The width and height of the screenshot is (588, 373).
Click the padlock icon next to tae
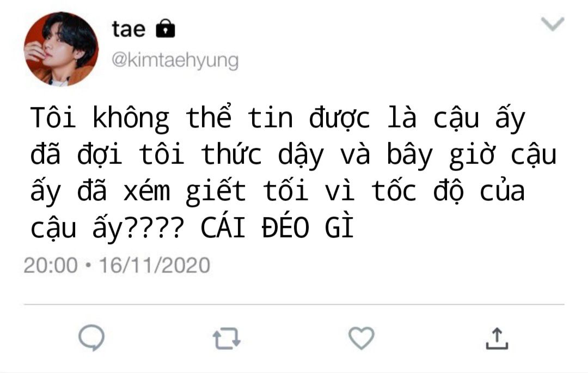166,28
